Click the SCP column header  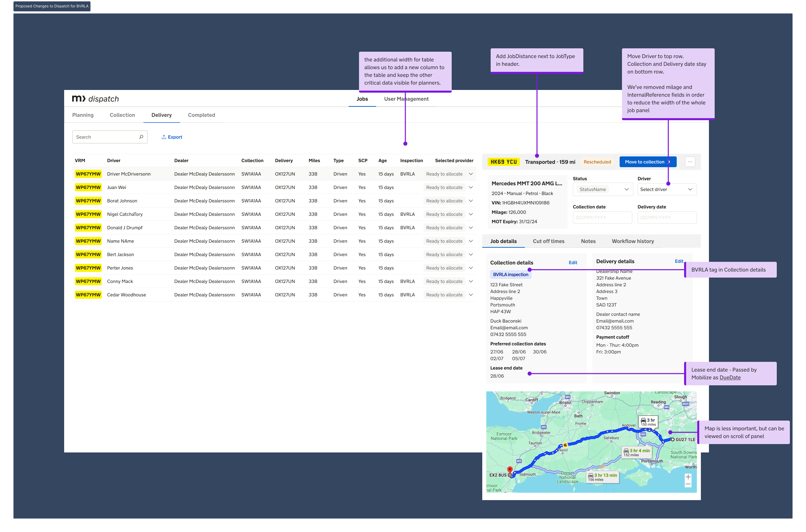pos(363,160)
